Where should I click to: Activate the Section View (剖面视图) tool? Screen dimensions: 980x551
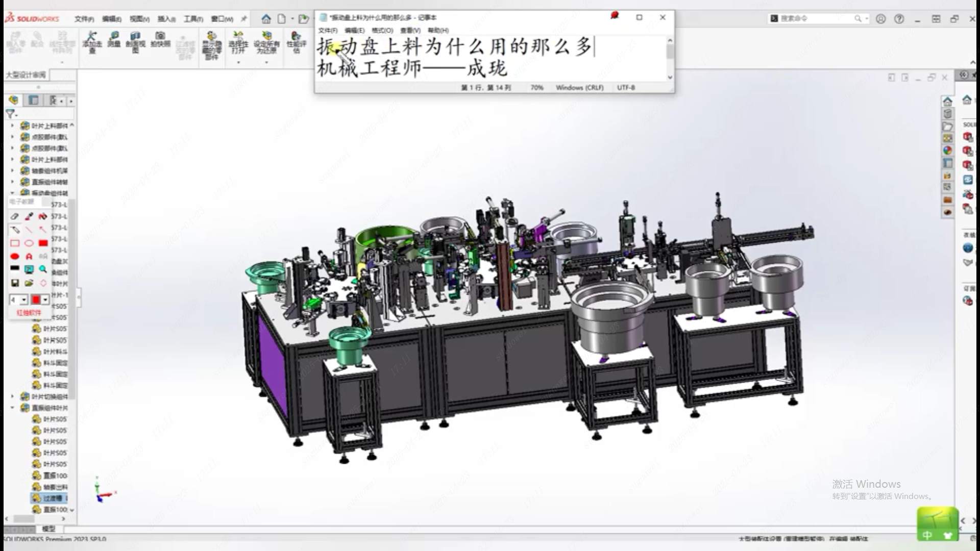(x=135, y=42)
